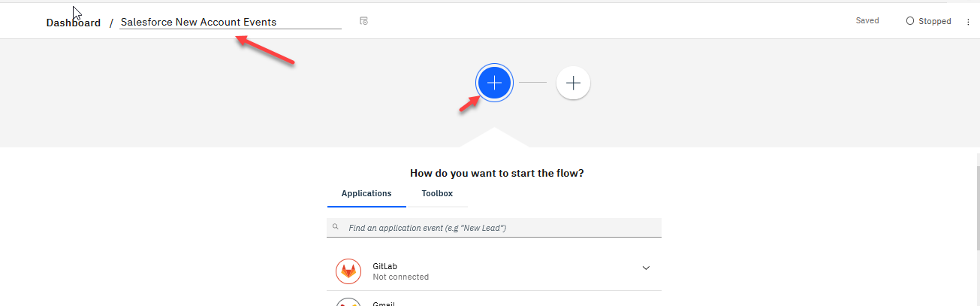Click the GitLab application name text
This screenshot has width=980, height=306.
[x=384, y=266]
